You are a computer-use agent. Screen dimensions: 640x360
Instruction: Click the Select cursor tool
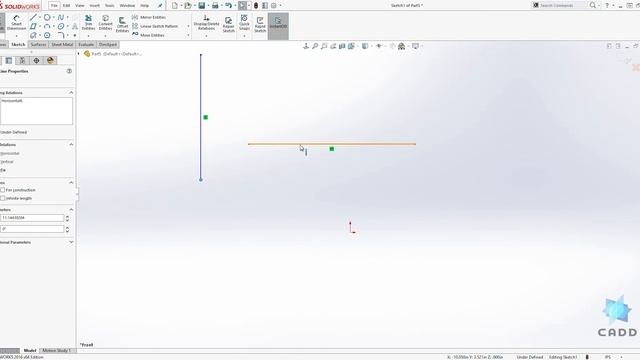click(242, 5)
